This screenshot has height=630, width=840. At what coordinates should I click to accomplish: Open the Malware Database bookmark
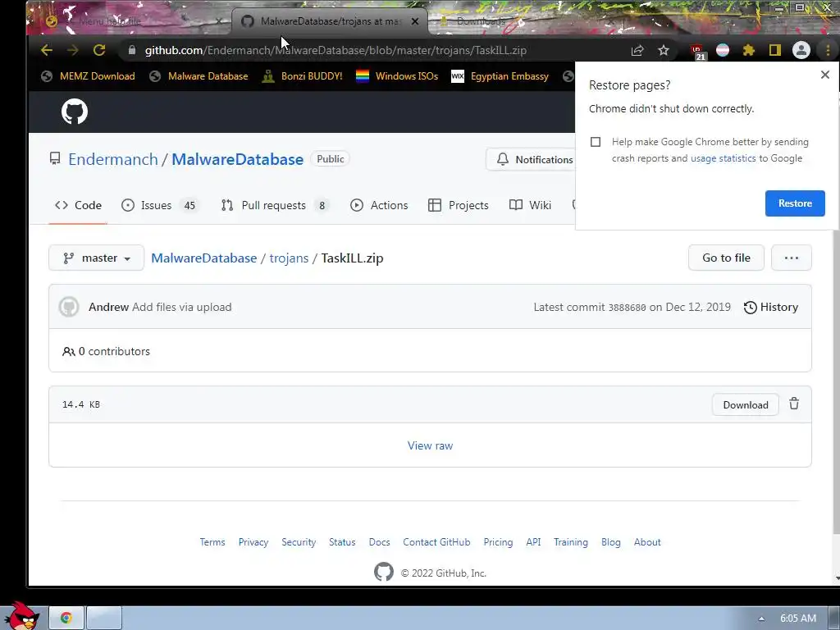tap(199, 76)
